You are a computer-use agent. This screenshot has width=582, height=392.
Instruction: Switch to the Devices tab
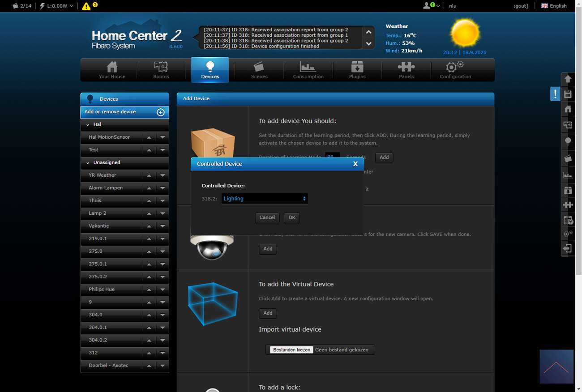pyautogui.click(x=210, y=70)
